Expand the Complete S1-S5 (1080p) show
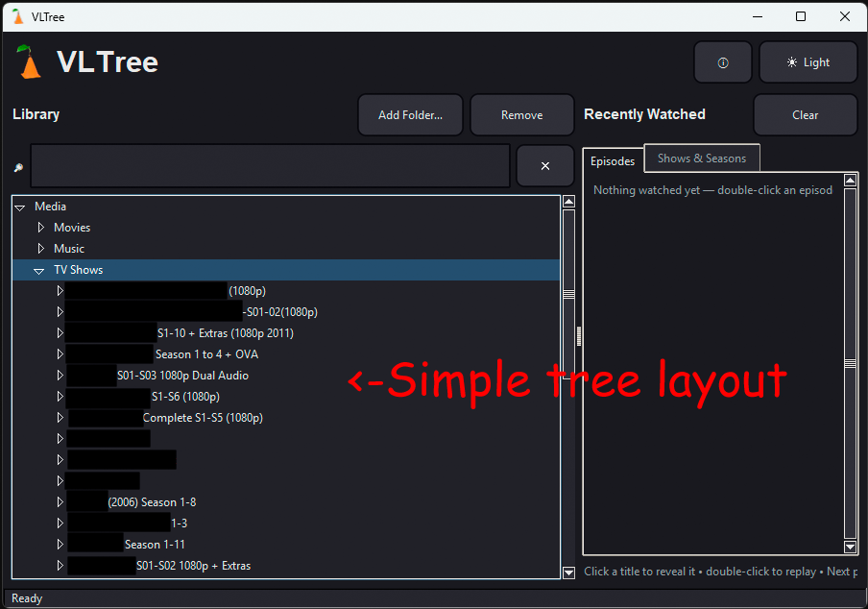This screenshot has width=868, height=609. (60, 418)
